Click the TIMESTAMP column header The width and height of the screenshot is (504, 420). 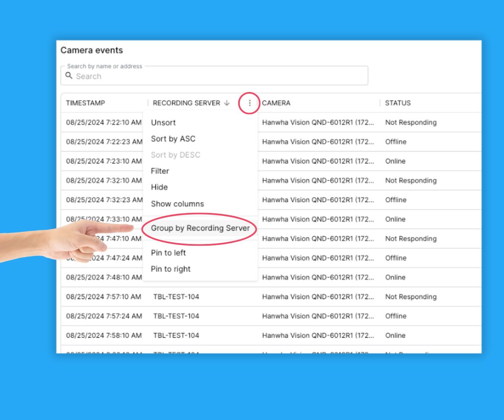pos(86,103)
